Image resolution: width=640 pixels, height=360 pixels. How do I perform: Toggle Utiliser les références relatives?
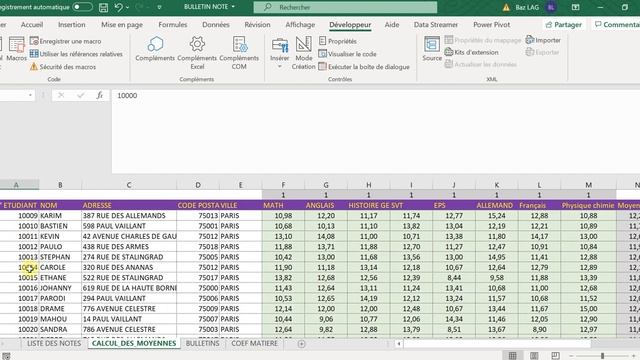click(76, 54)
